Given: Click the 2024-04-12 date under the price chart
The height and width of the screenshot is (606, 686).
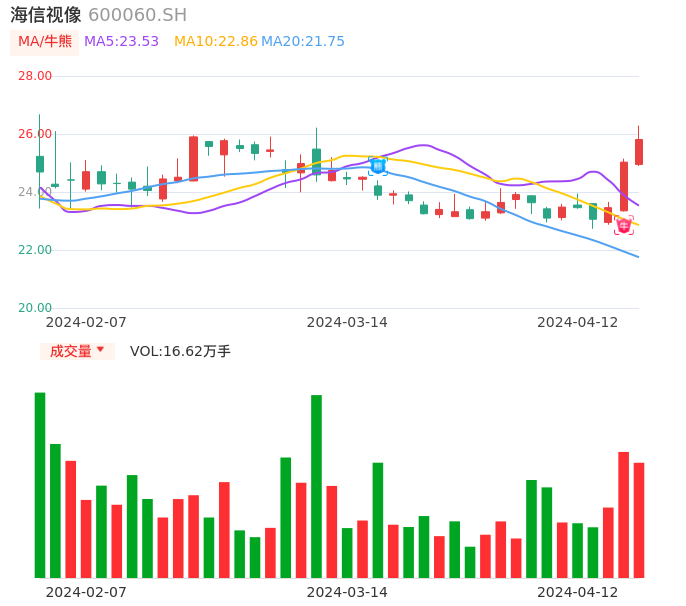Looking at the screenshot, I should (x=578, y=322).
